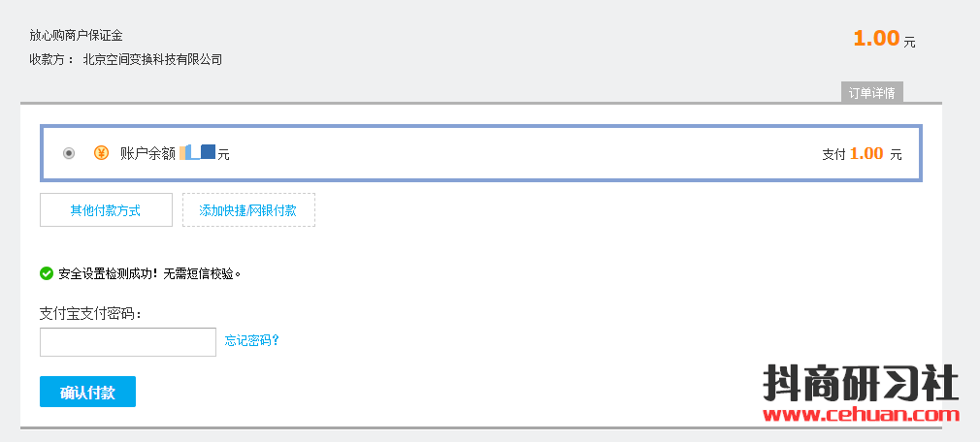Select the account balance radio button
The height and width of the screenshot is (442, 980).
(68, 153)
